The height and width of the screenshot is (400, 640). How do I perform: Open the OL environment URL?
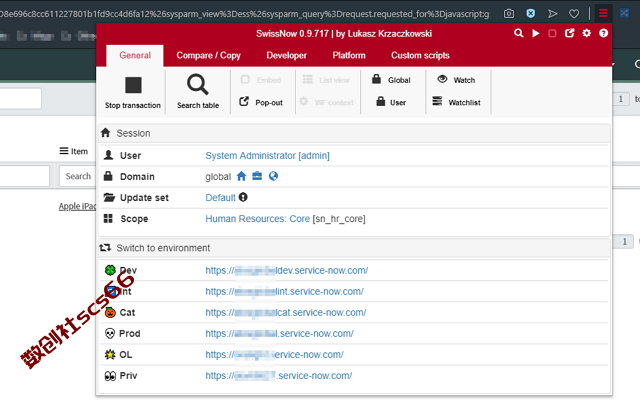pyautogui.click(x=274, y=355)
